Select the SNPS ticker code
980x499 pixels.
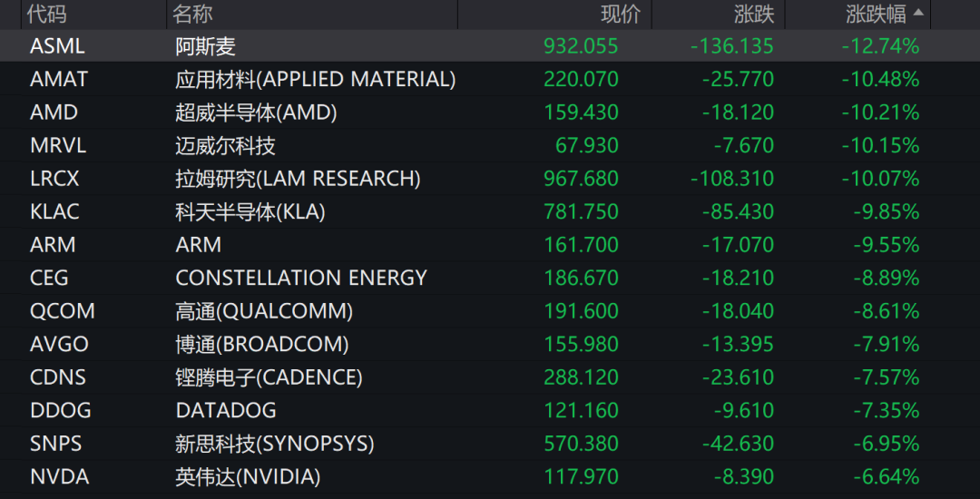click(x=56, y=444)
